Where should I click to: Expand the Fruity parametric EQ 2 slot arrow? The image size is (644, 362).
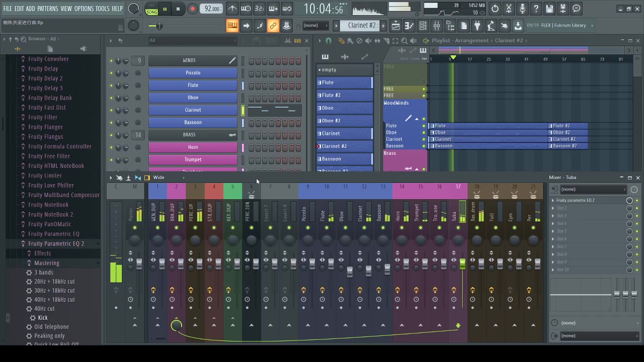pyautogui.click(x=553, y=201)
